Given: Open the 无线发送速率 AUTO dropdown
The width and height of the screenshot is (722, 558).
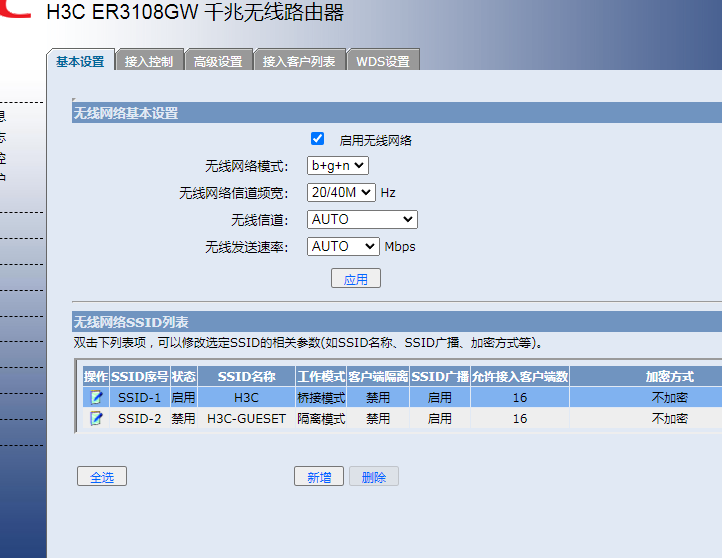Looking at the screenshot, I should (343, 246).
